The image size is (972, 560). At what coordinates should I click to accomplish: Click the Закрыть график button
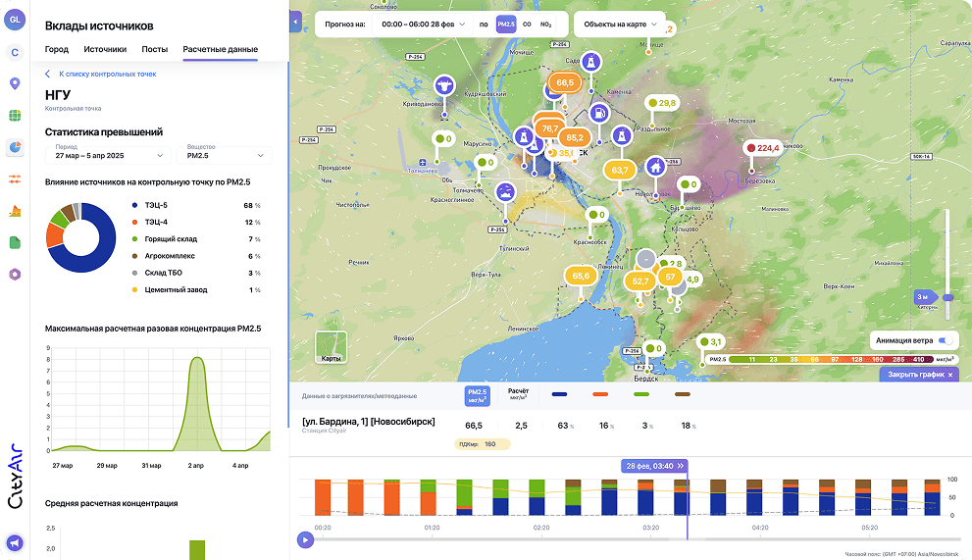[919, 375]
